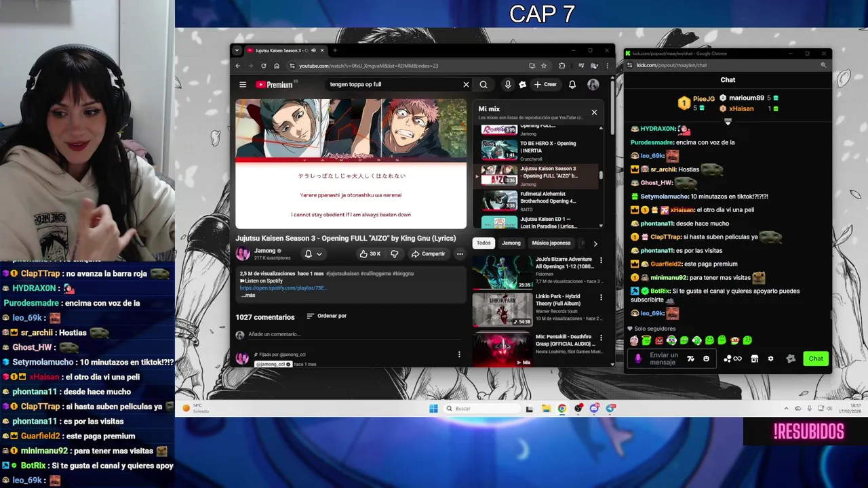Open the YouTube account avatar menu
This screenshot has width=868, height=488.
[x=593, y=85]
